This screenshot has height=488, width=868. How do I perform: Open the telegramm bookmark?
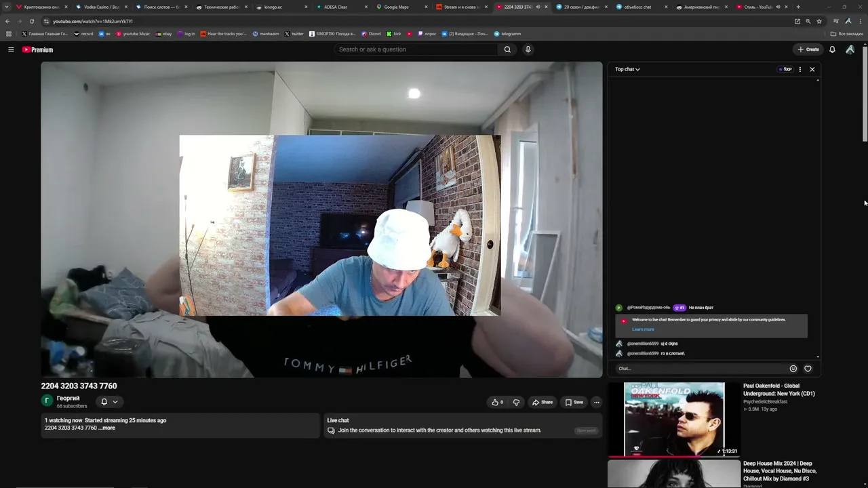[x=507, y=34]
